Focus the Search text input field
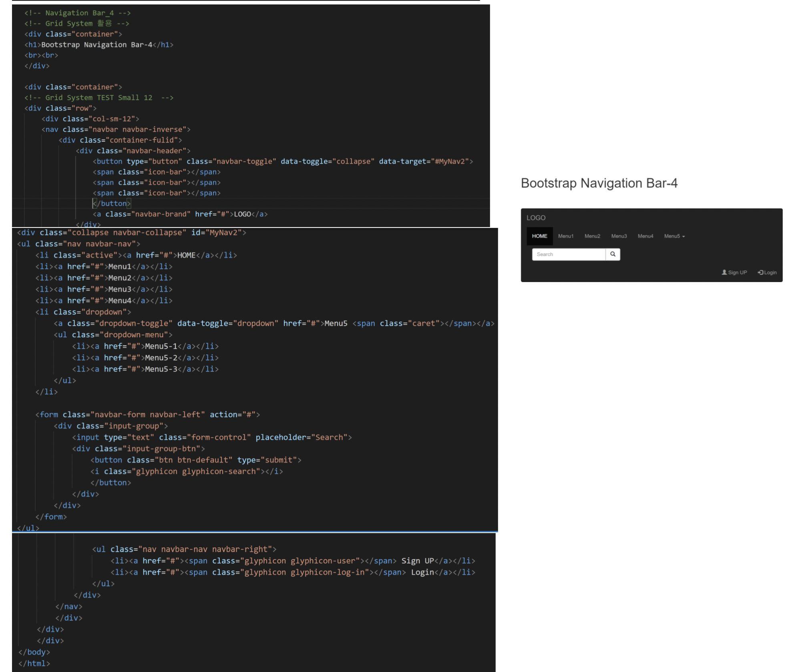The image size is (796, 672). [568, 254]
